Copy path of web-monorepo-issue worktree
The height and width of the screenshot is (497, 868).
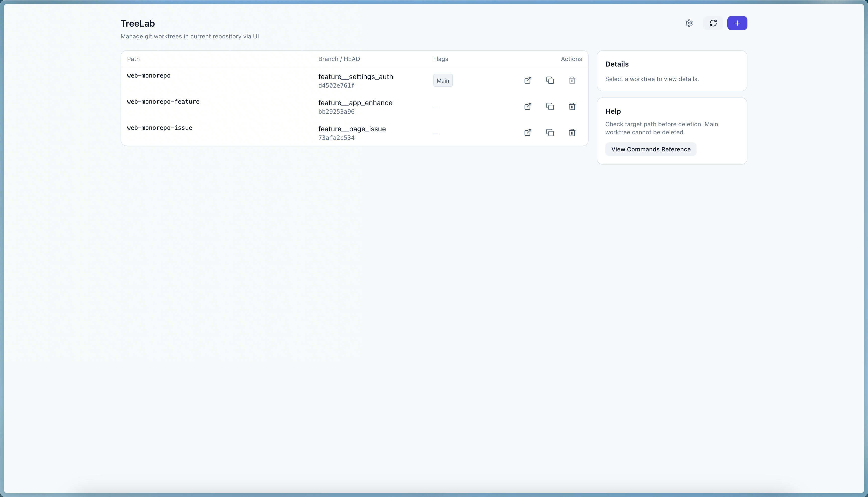[550, 133]
